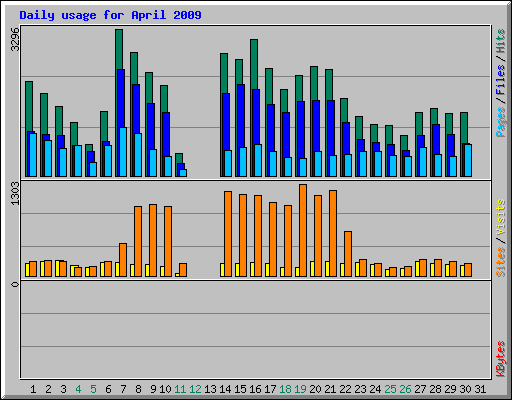Select the green Hits bar for day 30

(x=464, y=128)
